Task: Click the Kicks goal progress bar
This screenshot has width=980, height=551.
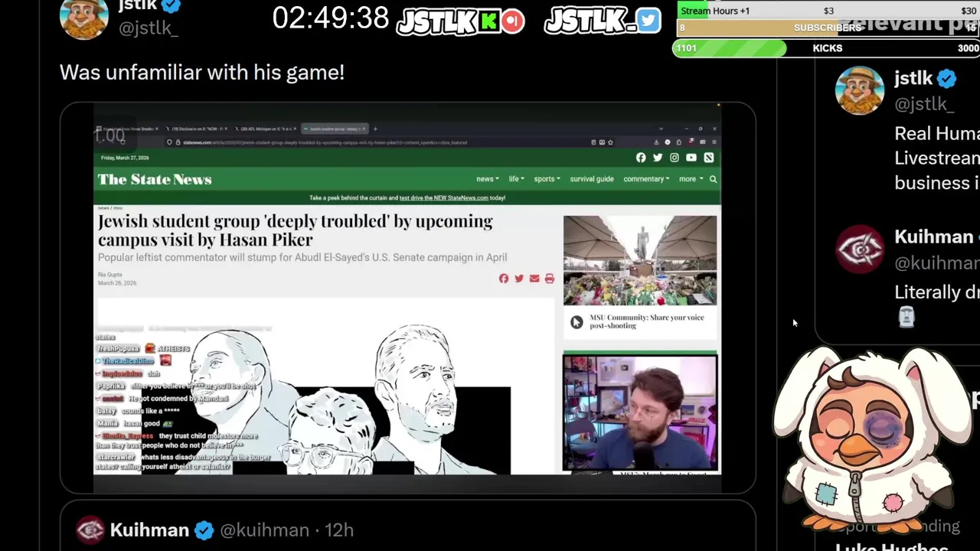Action: pos(825,48)
